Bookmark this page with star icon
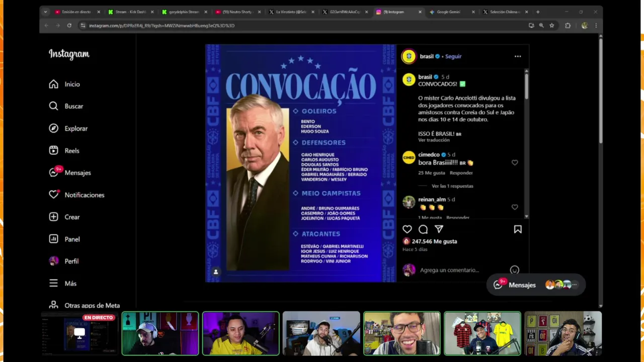 [x=552, y=25]
